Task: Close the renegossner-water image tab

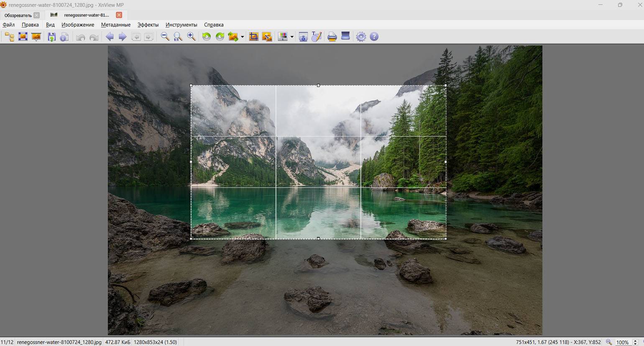Action: click(119, 15)
